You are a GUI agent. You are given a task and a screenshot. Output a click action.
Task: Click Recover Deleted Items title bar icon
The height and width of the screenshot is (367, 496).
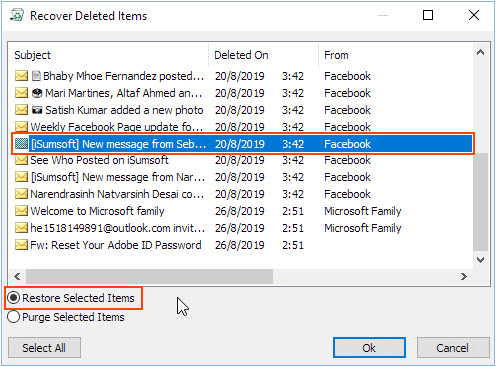tap(17, 15)
